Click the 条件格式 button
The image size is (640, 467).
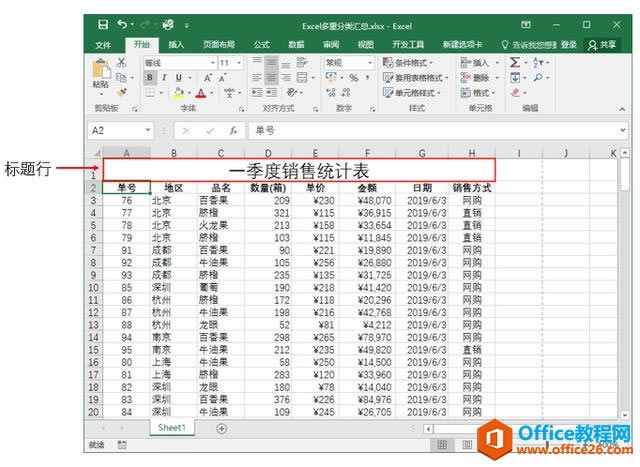click(412, 62)
